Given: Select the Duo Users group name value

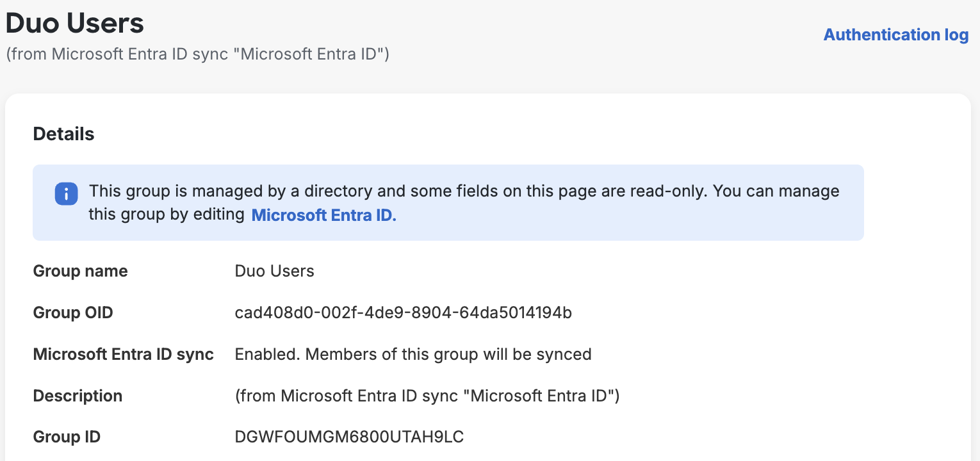Looking at the screenshot, I should coord(274,271).
